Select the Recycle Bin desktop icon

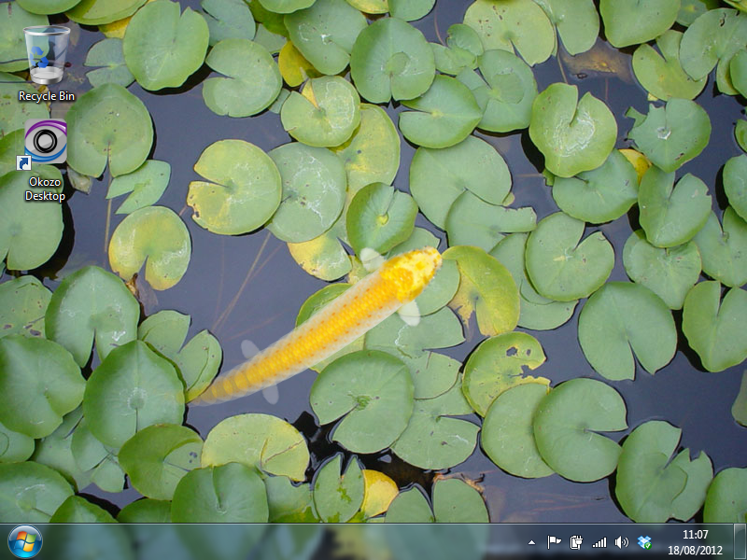46,55
